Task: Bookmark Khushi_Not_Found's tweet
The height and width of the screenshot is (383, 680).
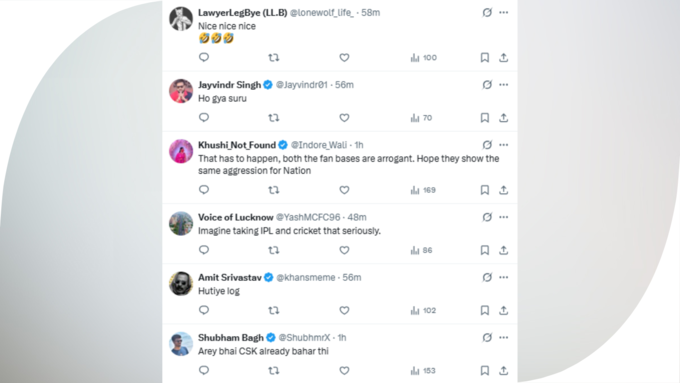Action: pos(485,190)
